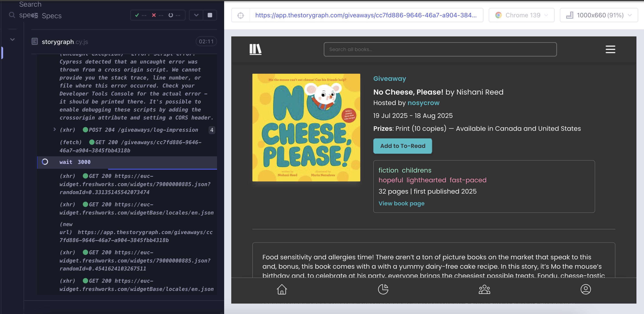Viewport: 644px width, 314px height.
Task: Collapse the sidebar chevron on far left
Action: [x=12, y=40]
